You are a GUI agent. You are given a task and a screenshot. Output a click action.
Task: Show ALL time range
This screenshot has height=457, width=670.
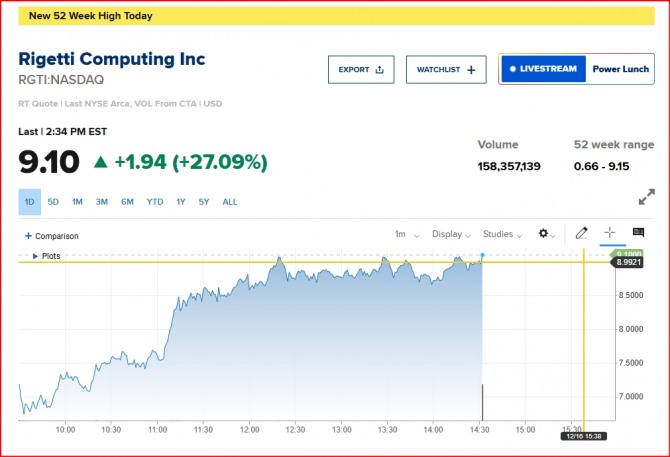[230, 202]
